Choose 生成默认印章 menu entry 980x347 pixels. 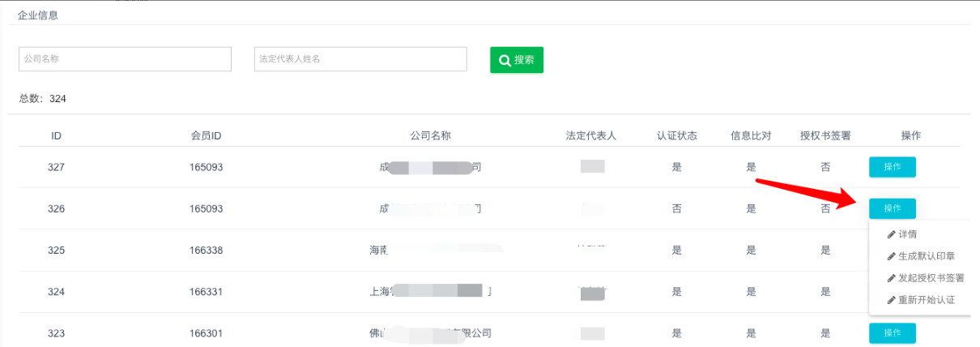tap(925, 256)
